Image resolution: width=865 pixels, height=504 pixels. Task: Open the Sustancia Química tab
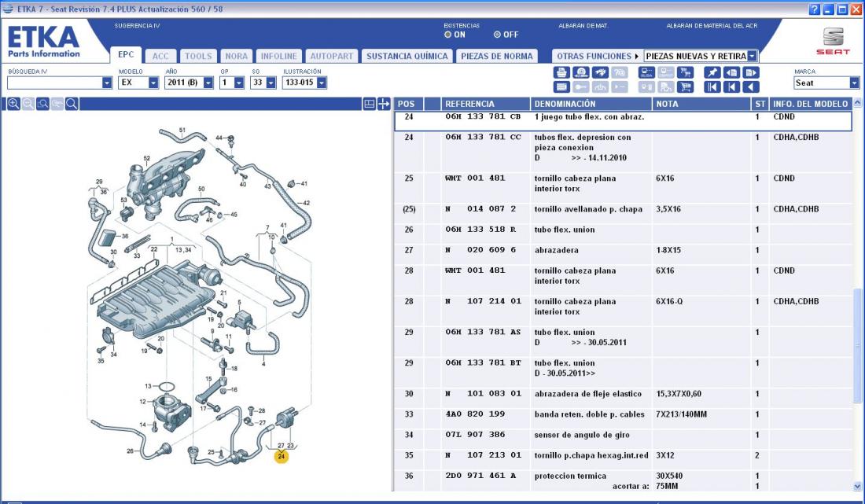tap(407, 57)
